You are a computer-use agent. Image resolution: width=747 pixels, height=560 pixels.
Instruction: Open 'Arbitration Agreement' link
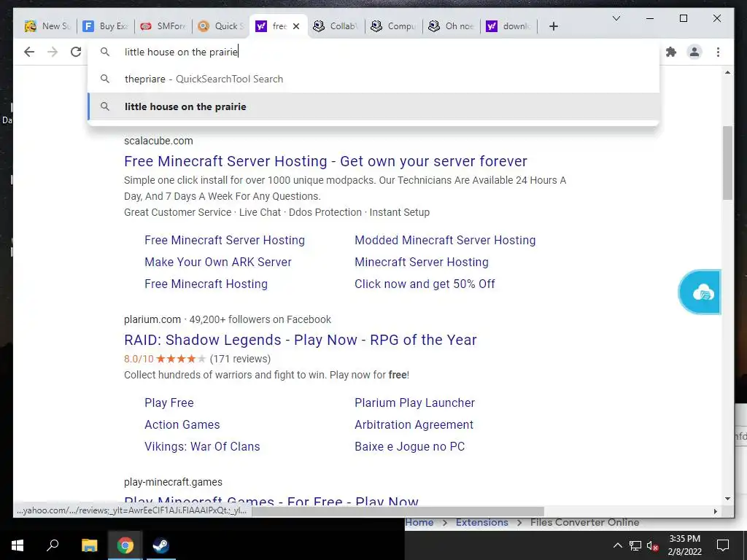click(414, 425)
